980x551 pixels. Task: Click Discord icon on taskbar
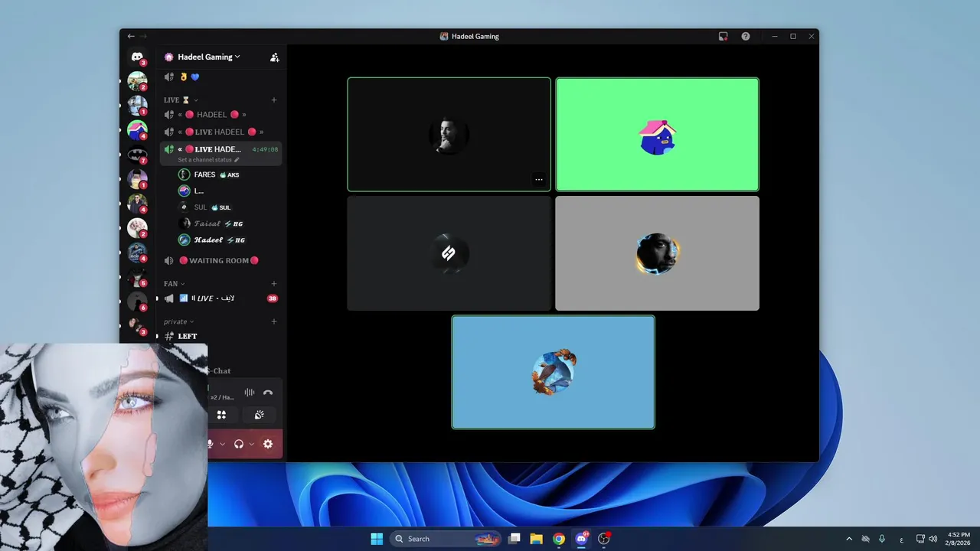[x=581, y=539]
